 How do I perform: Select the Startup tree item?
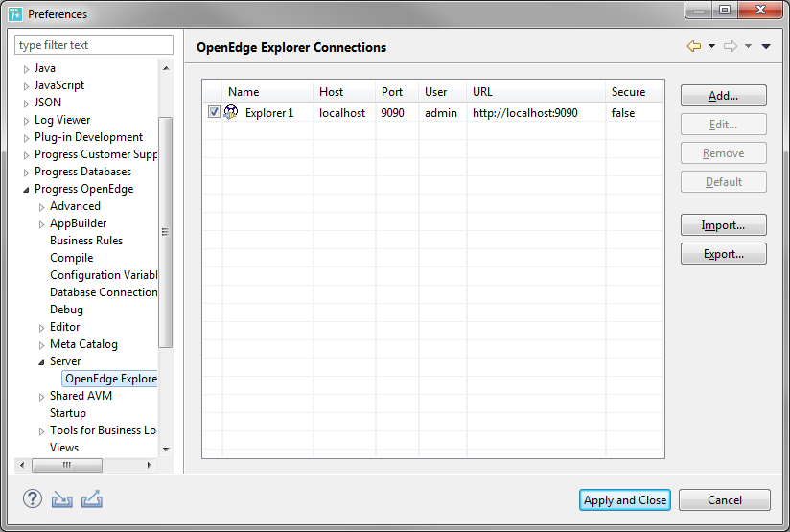67,412
